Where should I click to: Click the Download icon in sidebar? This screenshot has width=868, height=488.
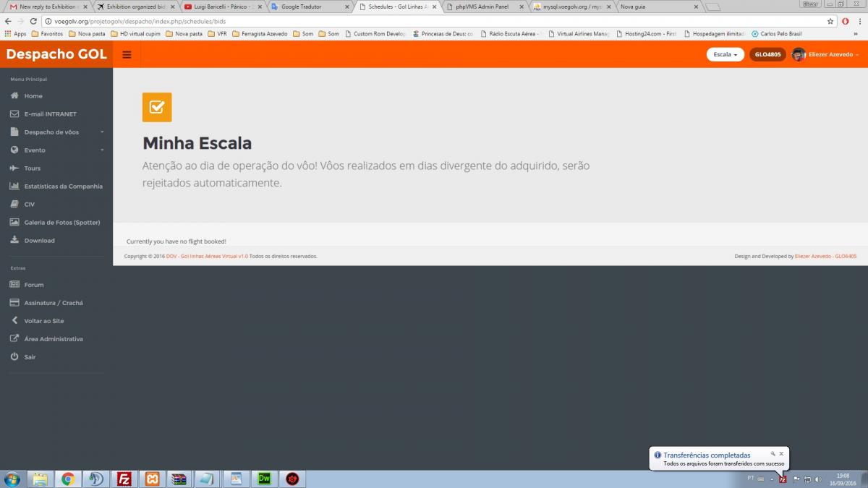14,240
